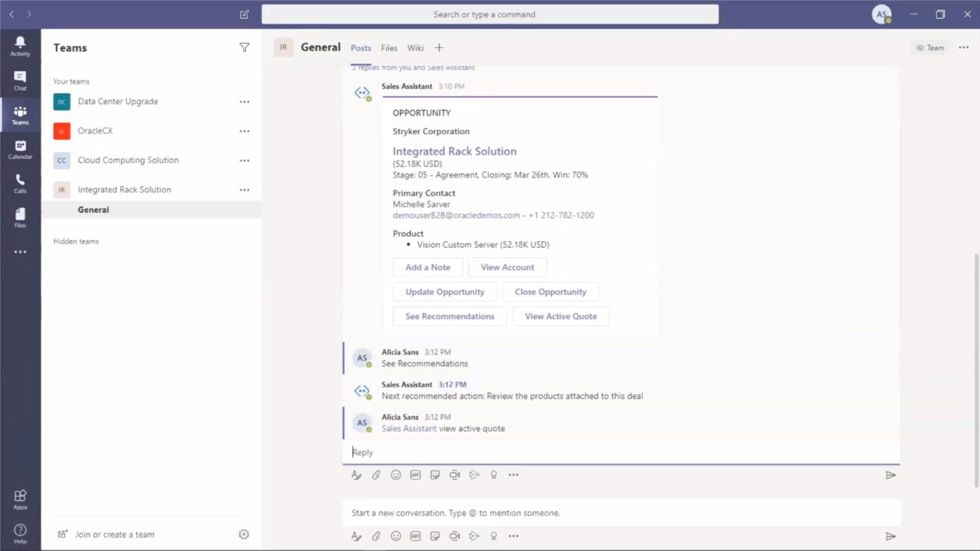Click the Update Opportunity button
This screenshot has width=980, height=551.
pos(445,291)
